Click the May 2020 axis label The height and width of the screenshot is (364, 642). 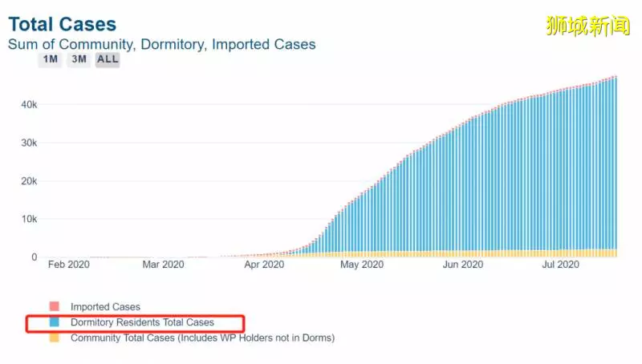(362, 265)
